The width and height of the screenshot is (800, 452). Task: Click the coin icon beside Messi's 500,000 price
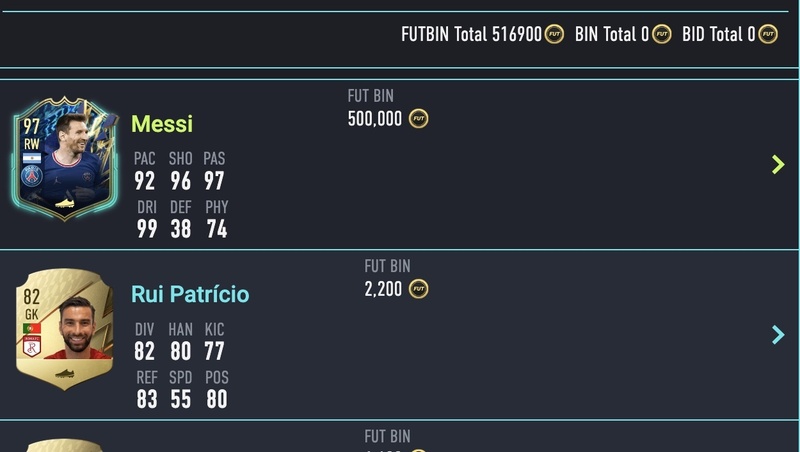pos(418,119)
